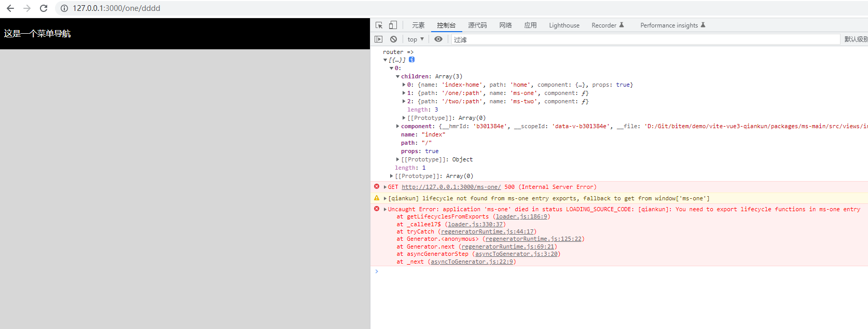
Task: Clear the console with the ban icon
Action: click(x=394, y=39)
